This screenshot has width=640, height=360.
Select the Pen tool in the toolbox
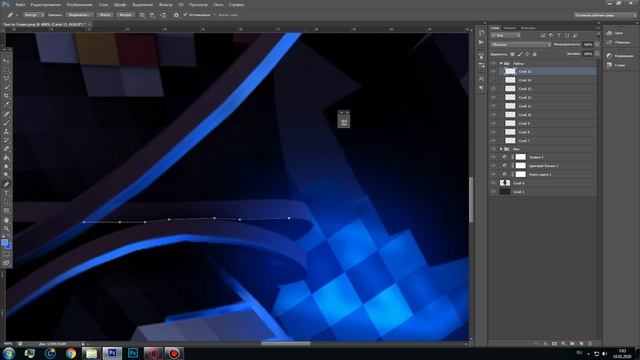point(6,184)
